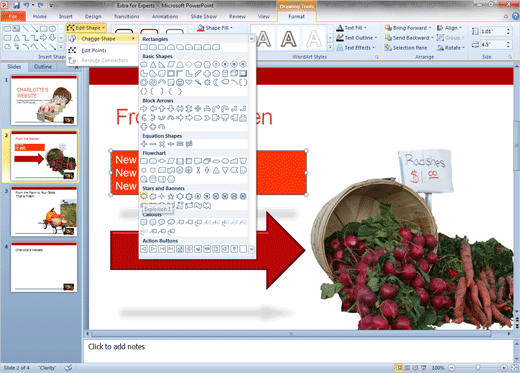Open the Transitions ribbon tab
The height and width of the screenshot is (373, 520).
(126, 16)
